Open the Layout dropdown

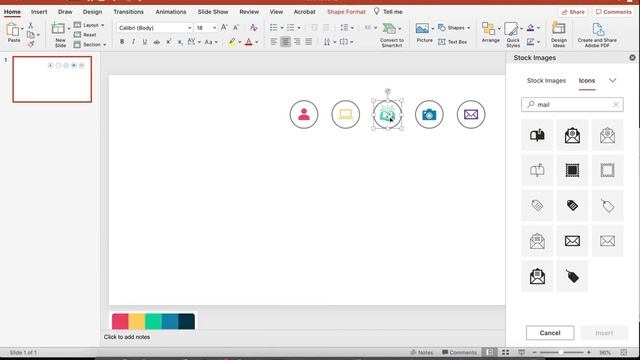(x=89, y=25)
